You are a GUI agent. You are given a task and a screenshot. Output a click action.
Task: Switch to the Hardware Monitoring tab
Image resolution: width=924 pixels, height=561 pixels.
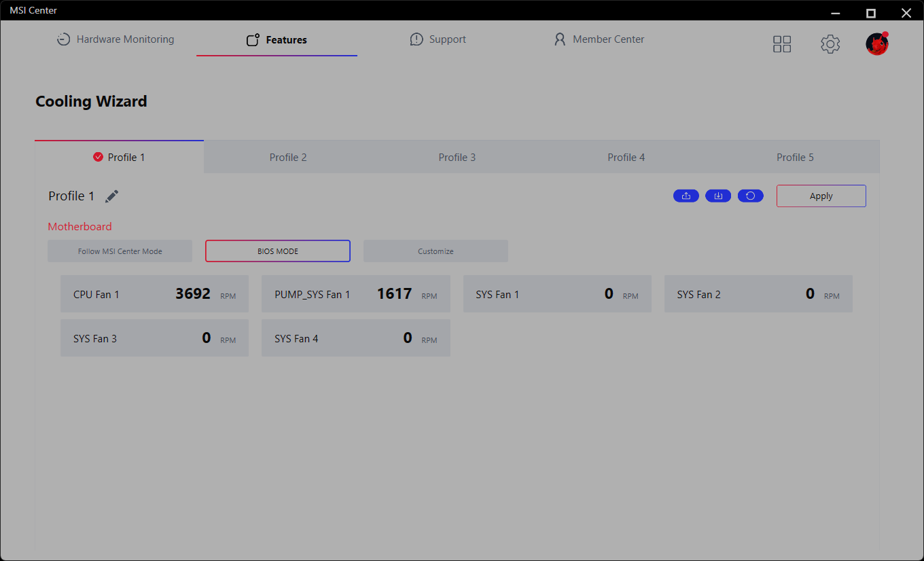pyautogui.click(x=115, y=39)
